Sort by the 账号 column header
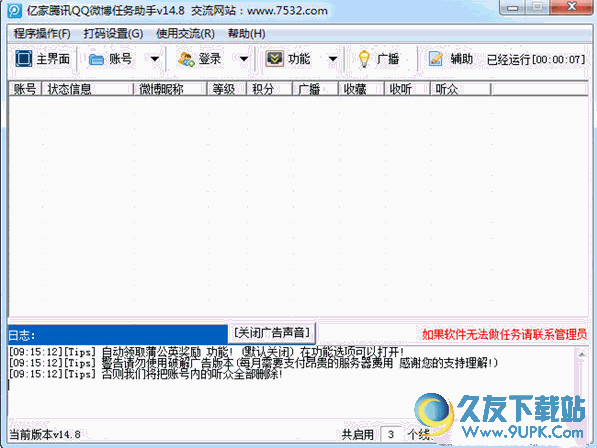The image size is (597, 448). click(x=25, y=89)
